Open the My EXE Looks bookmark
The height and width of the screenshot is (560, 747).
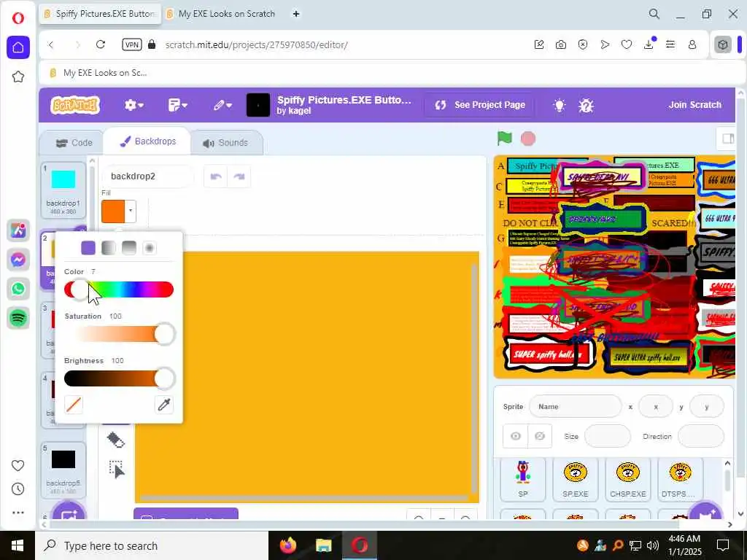click(98, 73)
